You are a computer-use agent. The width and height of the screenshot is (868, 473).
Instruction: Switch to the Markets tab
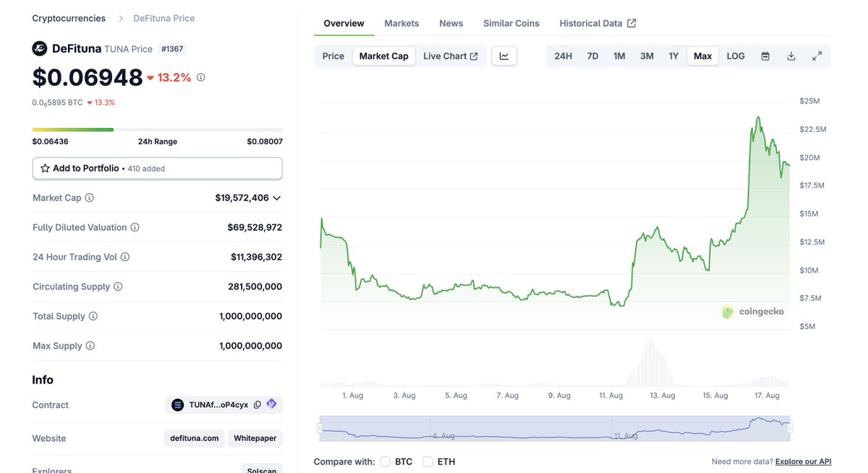coord(401,23)
